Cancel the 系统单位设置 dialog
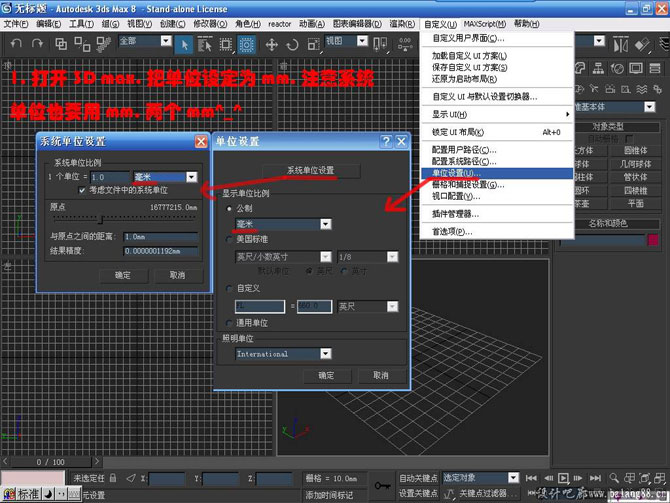The image size is (670, 503). tap(178, 276)
